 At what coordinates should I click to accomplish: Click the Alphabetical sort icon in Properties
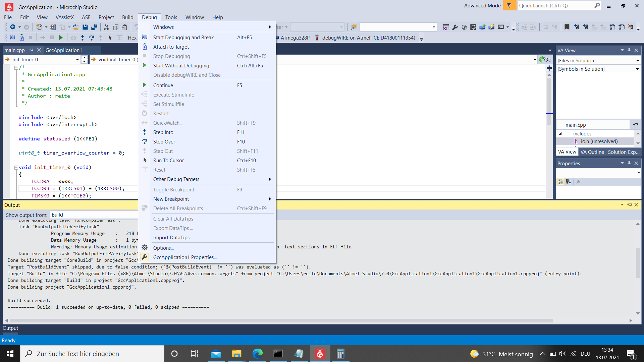tap(569, 182)
